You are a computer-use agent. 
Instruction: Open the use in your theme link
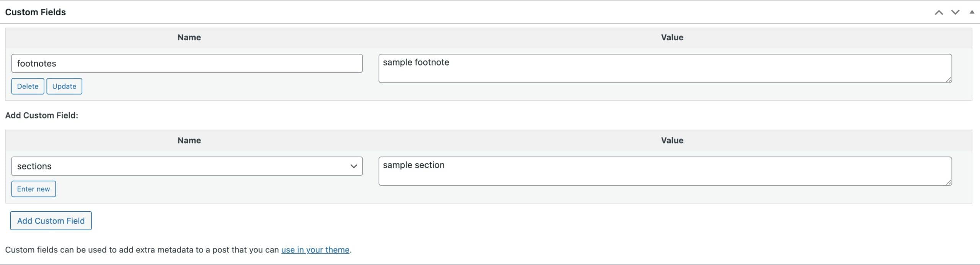[x=315, y=249]
